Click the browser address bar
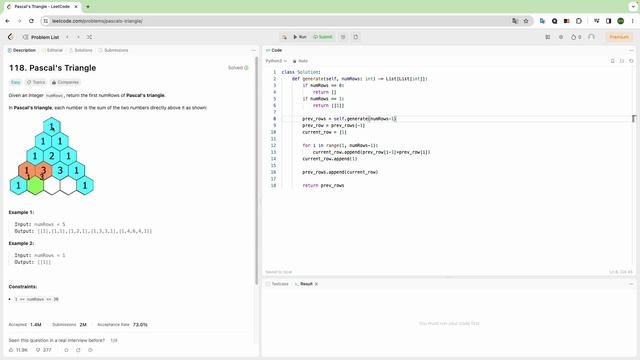This screenshot has height=360, width=640. click(x=278, y=21)
